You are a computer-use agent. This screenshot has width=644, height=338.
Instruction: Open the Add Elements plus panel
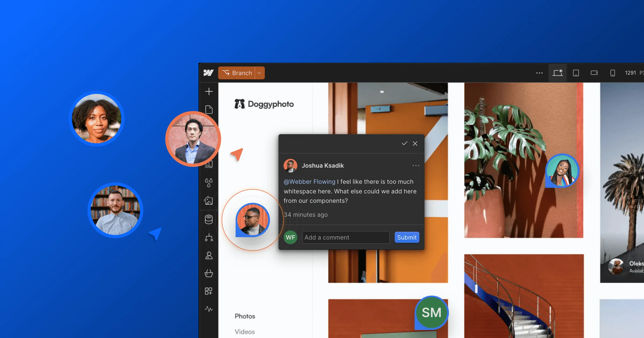[x=209, y=91]
